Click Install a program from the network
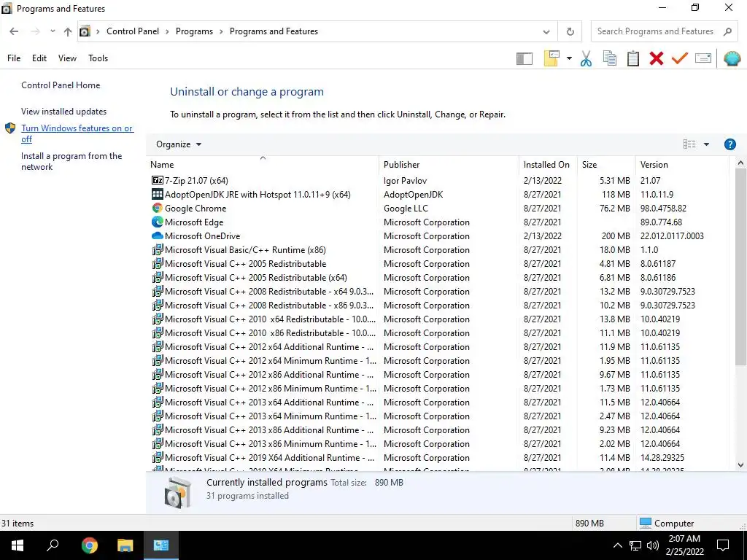Screen dimensions: 747x560 click(x=71, y=161)
